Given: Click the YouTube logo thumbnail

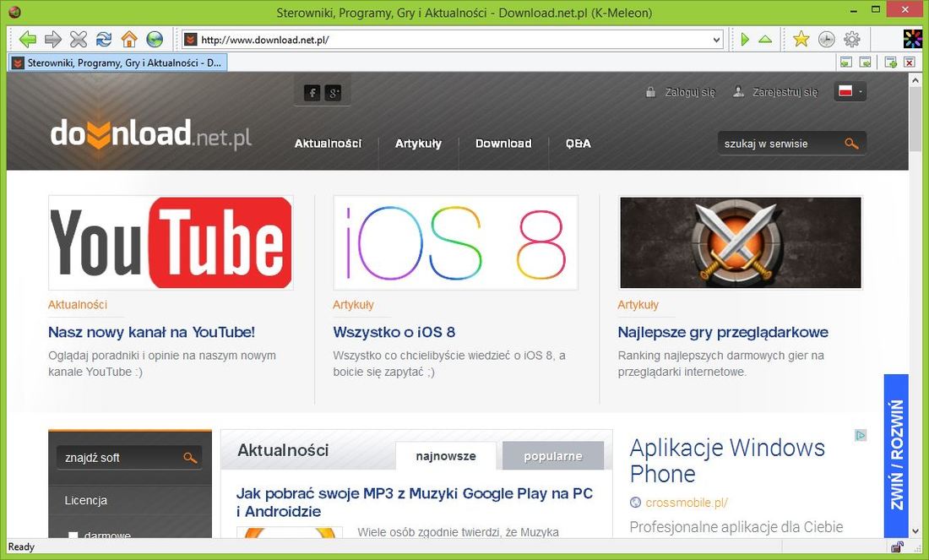Looking at the screenshot, I should (171, 243).
